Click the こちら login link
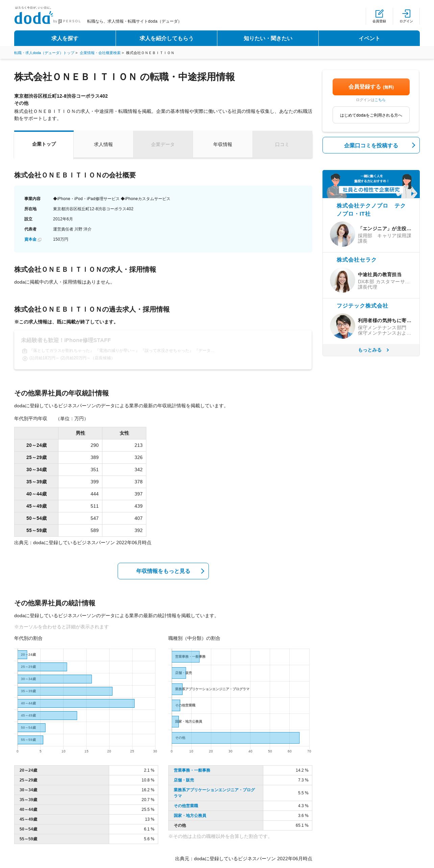The image size is (434, 868). (x=380, y=100)
